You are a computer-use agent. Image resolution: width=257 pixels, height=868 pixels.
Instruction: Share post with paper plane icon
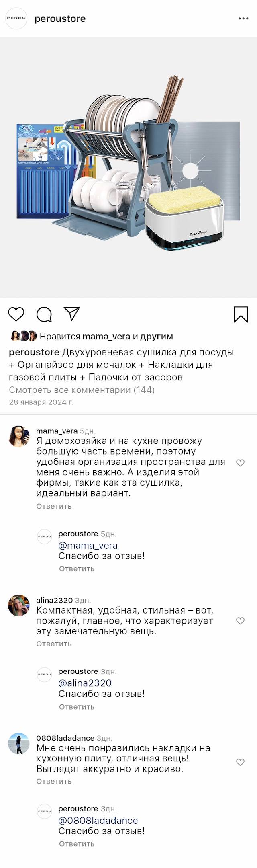[72, 314]
